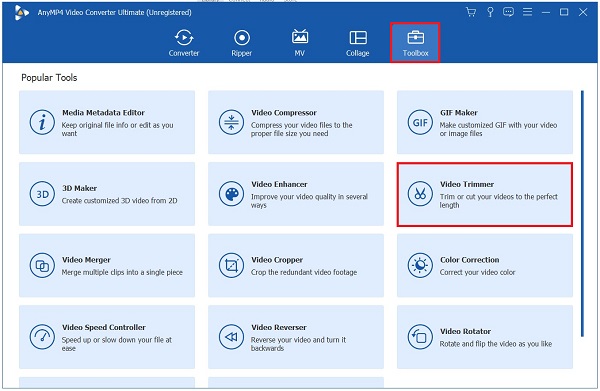
Task: Open the feedback chat icon
Action: (508, 12)
